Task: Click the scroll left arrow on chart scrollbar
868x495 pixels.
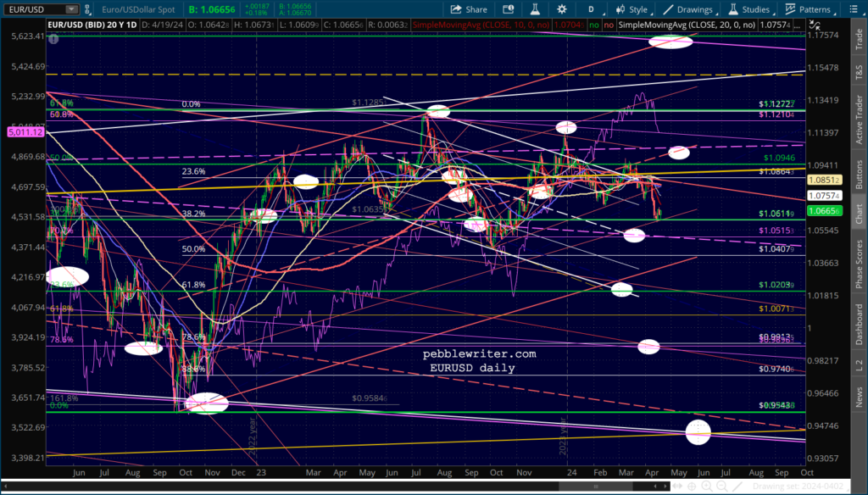Action: 655,487
